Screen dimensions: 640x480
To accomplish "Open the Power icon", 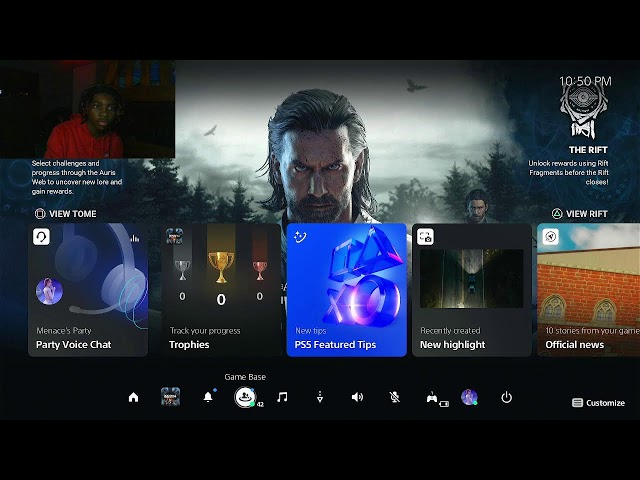I will [x=507, y=397].
